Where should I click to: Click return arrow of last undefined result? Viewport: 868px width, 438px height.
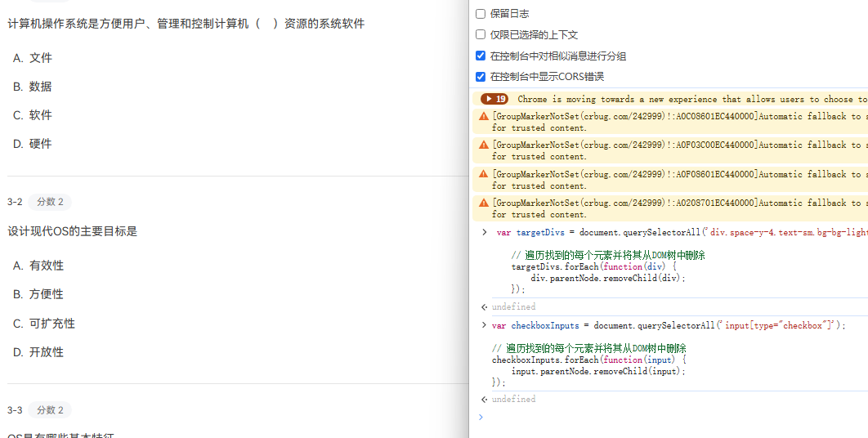[x=484, y=400]
